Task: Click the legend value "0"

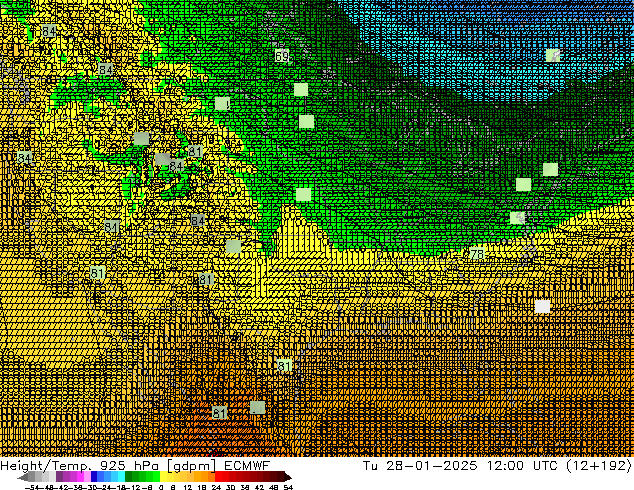Action: [x=161, y=487]
